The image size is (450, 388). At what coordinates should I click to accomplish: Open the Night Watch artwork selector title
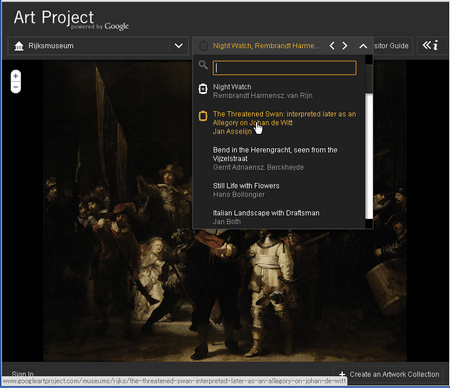pos(267,46)
